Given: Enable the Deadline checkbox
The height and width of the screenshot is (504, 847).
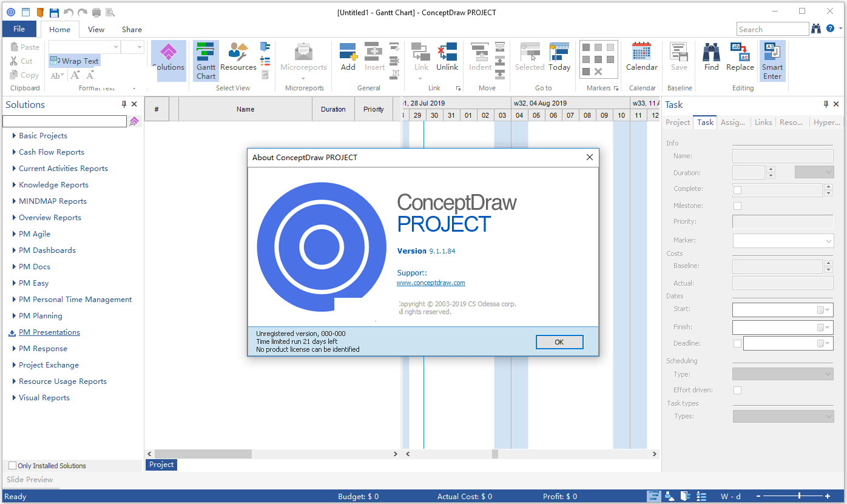Looking at the screenshot, I should 737,343.
